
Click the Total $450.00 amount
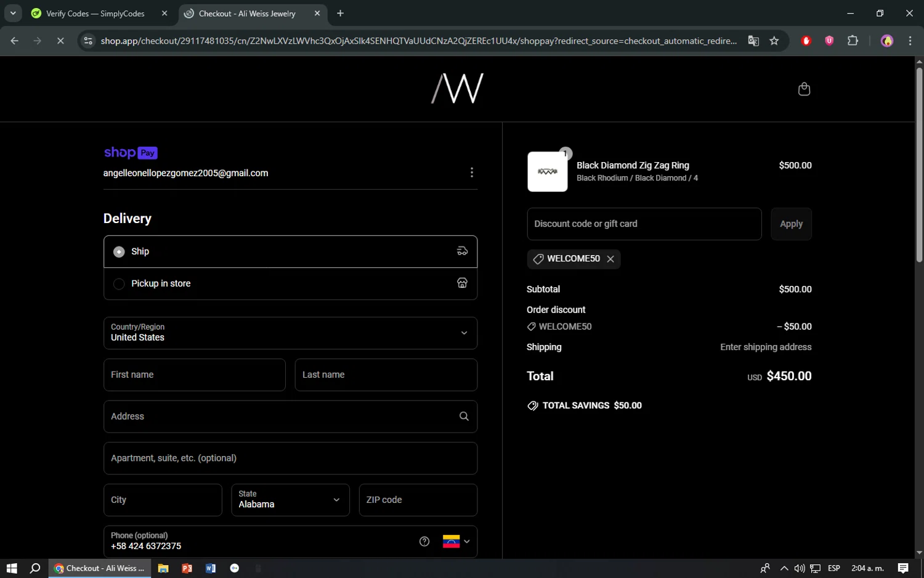point(789,376)
